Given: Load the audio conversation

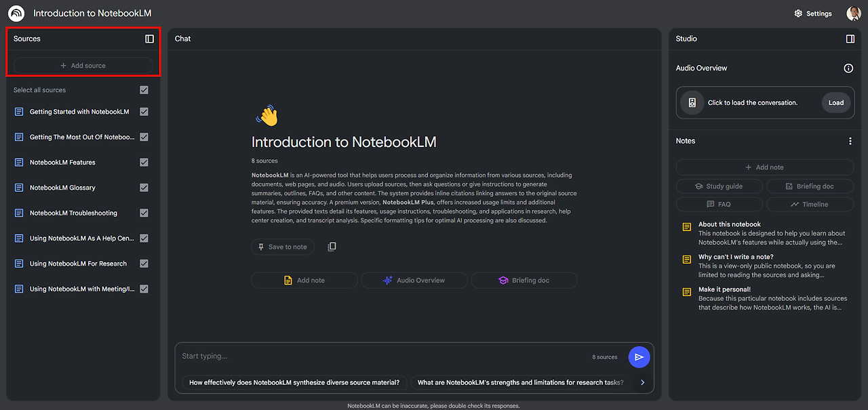Looking at the screenshot, I should pos(836,103).
